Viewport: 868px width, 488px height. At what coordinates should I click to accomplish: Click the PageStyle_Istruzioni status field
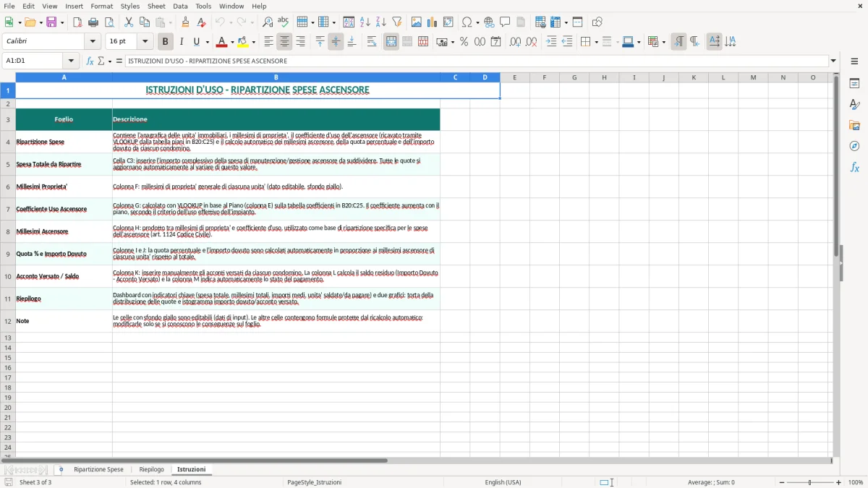click(315, 482)
